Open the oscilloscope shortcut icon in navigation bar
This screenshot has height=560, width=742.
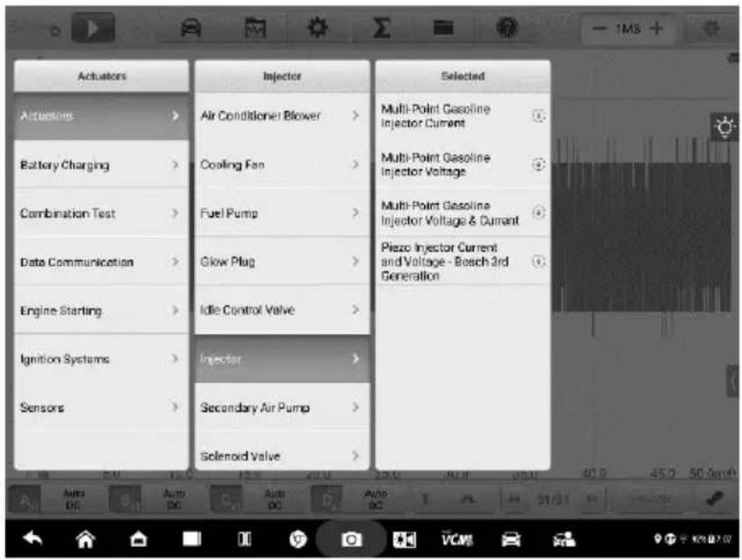404,539
